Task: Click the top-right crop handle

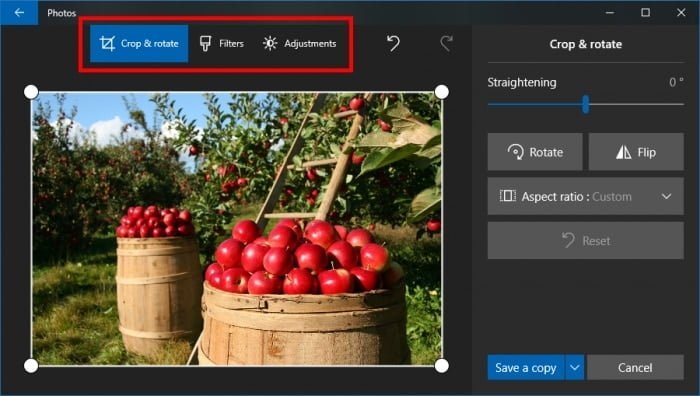Action: (442, 92)
